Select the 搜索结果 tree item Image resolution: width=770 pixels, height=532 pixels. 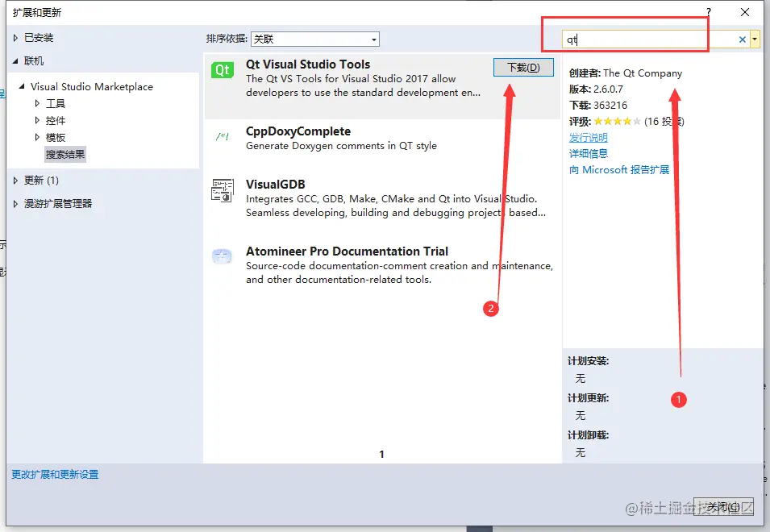65,155
